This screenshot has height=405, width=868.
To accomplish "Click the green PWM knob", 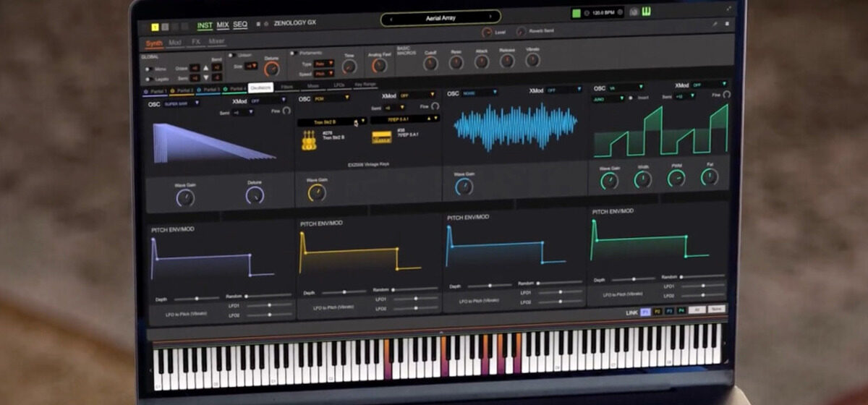I will point(676,178).
